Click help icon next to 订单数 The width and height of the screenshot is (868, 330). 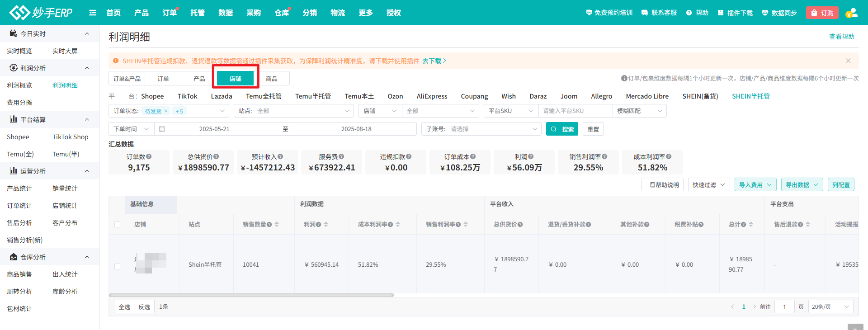point(149,156)
